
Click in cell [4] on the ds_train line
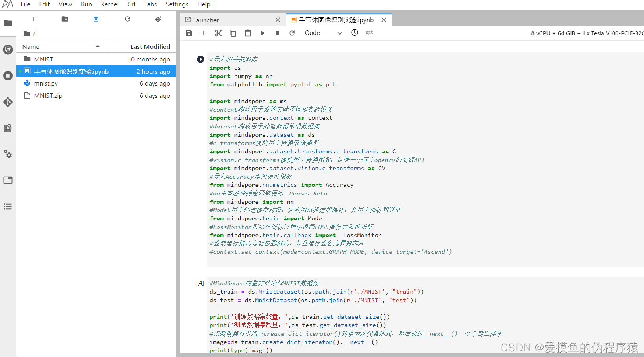tap(316, 292)
